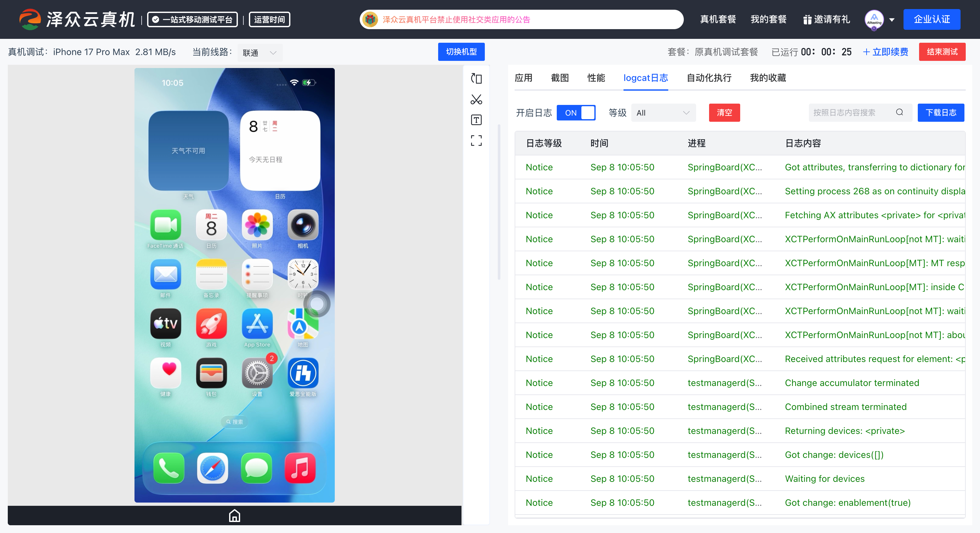Open the App Store icon

[257, 324]
